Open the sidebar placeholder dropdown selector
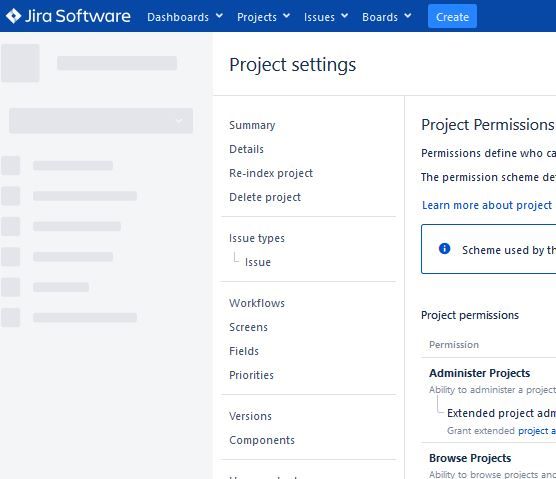Viewport: 556px width, 479px height. tap(101, 121)
